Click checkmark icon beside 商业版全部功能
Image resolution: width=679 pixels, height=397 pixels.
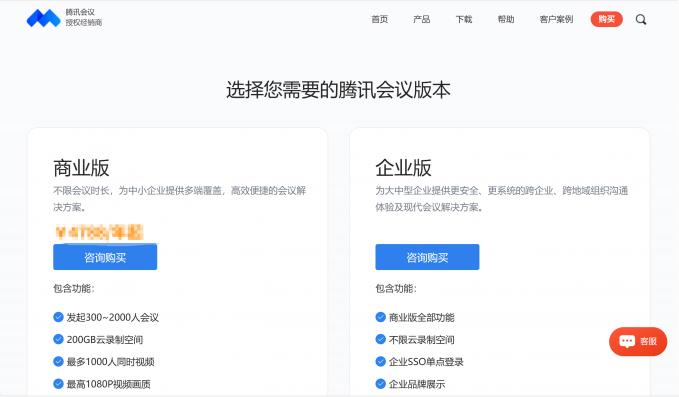[380, 317]
